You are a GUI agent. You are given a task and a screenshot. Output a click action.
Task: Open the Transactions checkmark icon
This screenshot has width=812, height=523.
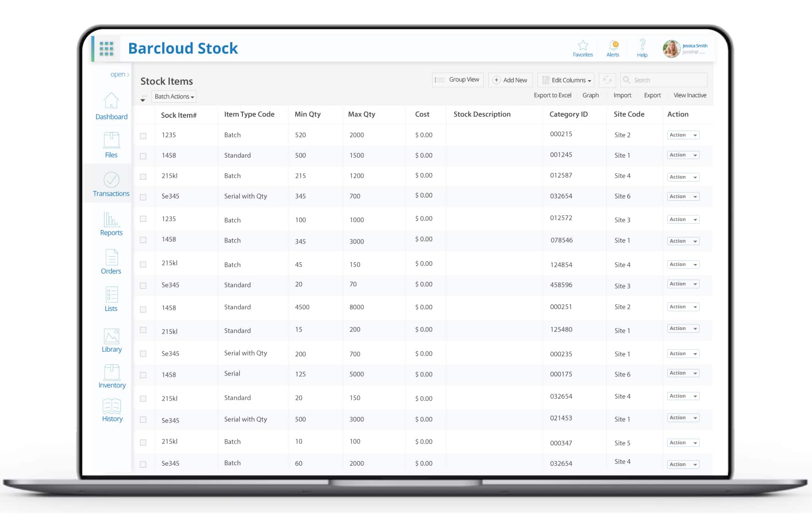(x=111, y=180)
